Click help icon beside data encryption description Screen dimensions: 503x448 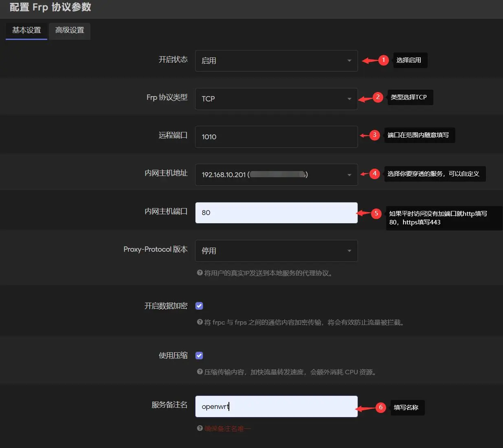tap(200, 322)
